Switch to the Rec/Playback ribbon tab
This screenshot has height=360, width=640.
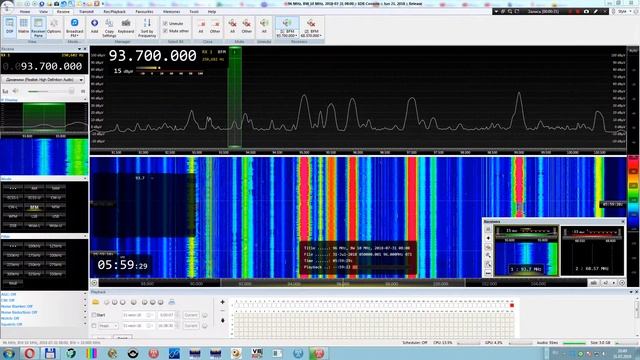pos(115,12)
